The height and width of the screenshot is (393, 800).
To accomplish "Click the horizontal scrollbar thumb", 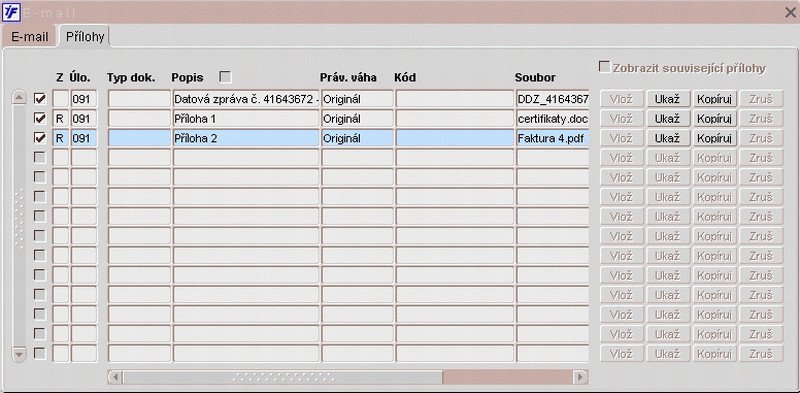I will 283,378.
